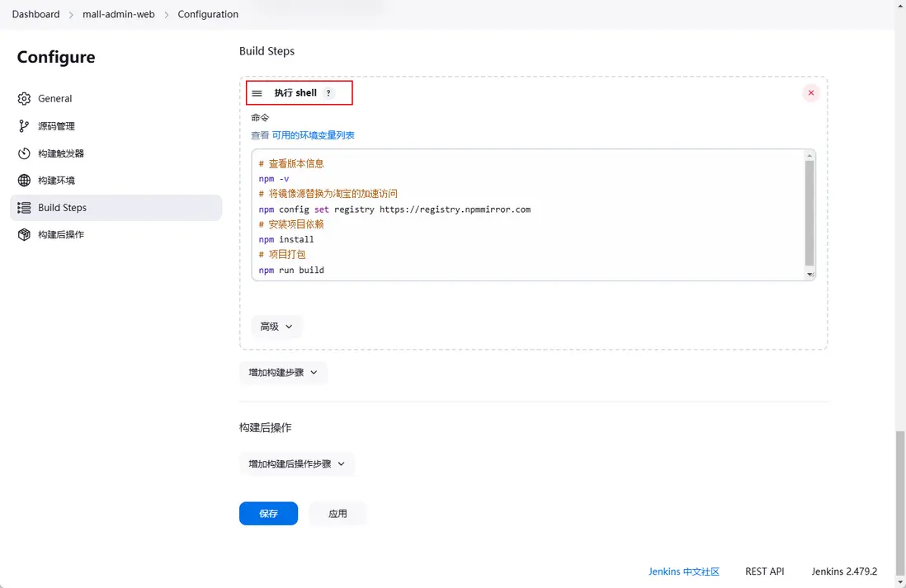Screen dimensions: 906x588
Task: Open the 增加构建步骤 dropdown
Action: tap(283, 373)
